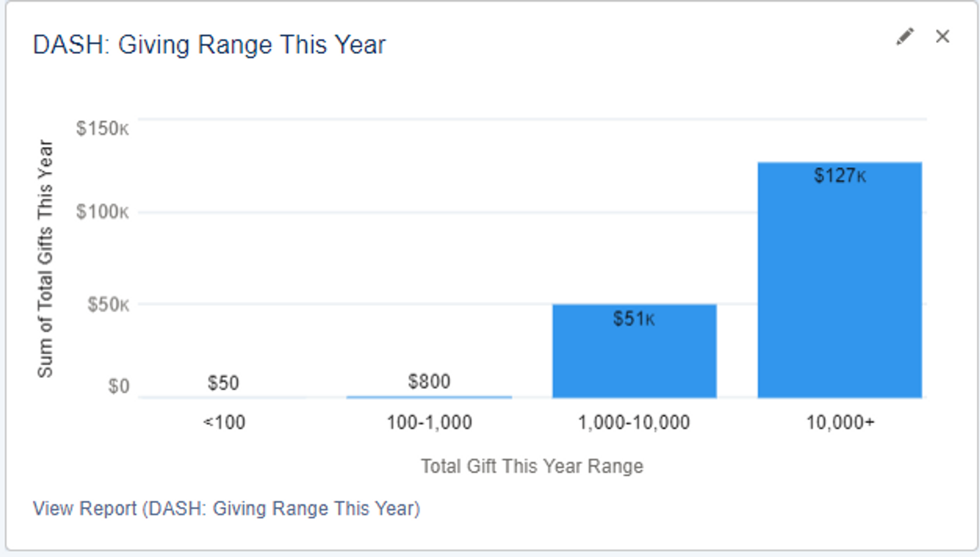The height and width of the screenshot is (557, 980).
Task: Click the <100 axis category label
Action: [x=224, y=422]
